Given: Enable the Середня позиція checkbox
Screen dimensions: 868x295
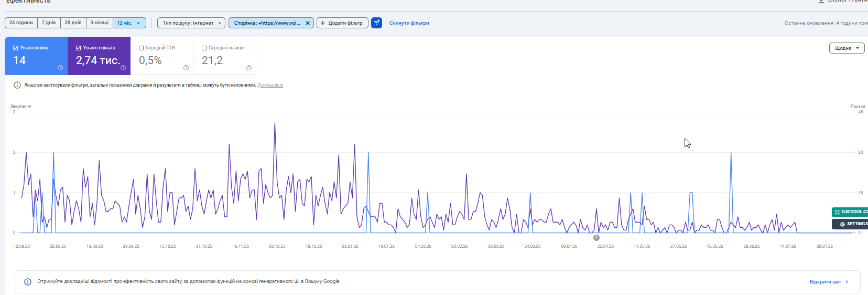Looking at the screenshot, I should tap(204, 48).
